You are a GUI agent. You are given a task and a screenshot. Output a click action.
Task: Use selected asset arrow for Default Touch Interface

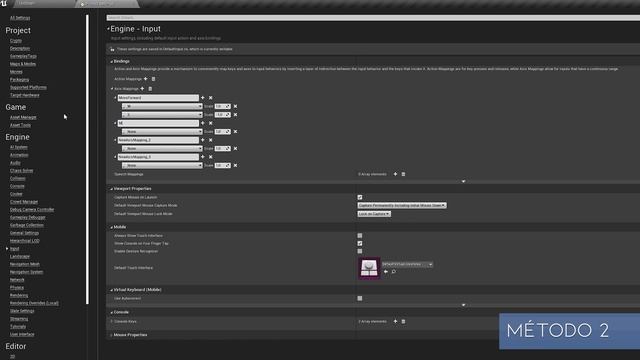[386, 271]
